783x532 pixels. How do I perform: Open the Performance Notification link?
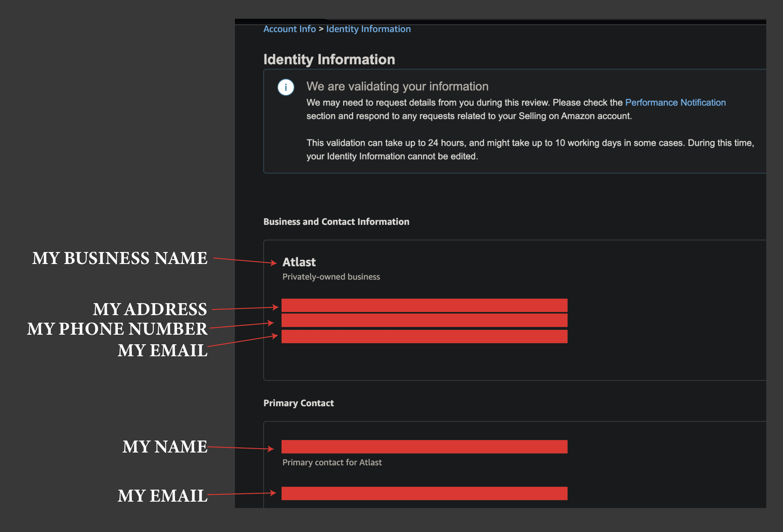click(x=675, y=103)
